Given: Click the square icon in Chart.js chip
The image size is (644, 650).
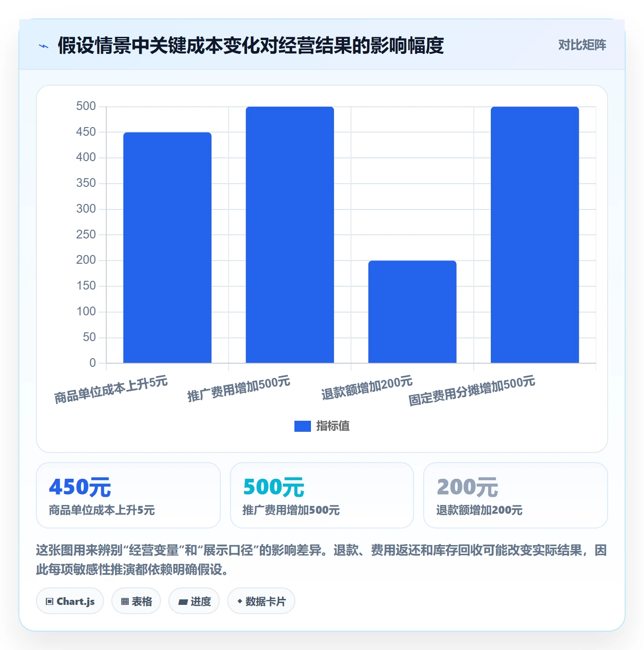Looking at the screenshot, I should (x=50, y=602).
